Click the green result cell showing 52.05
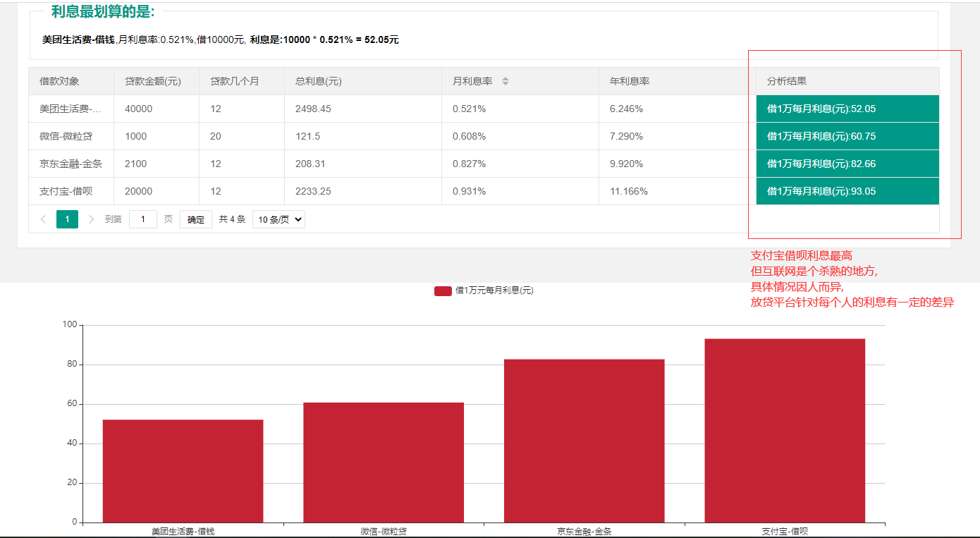The image size is (980, 538). (x=847, y=109)
